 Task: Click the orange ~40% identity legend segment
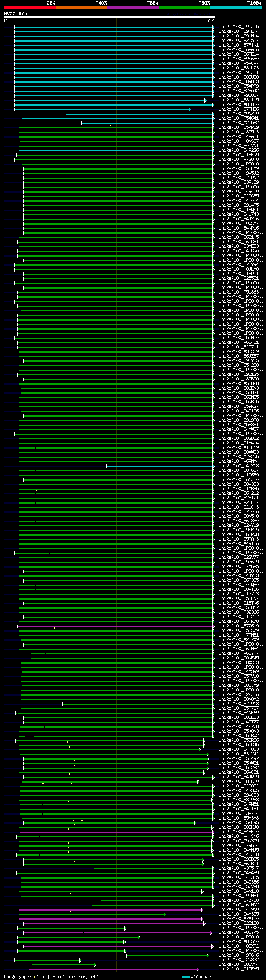[x=81, y=7]
